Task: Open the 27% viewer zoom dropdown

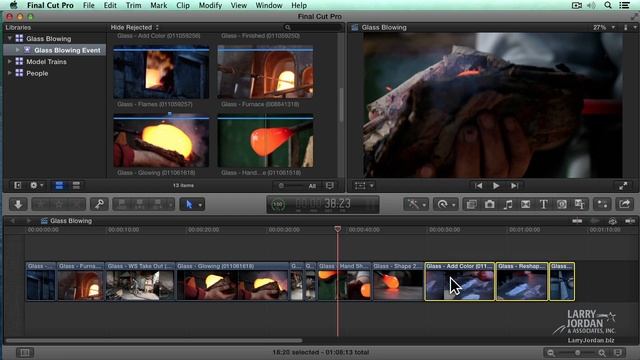Action: (x=604, y=27)
